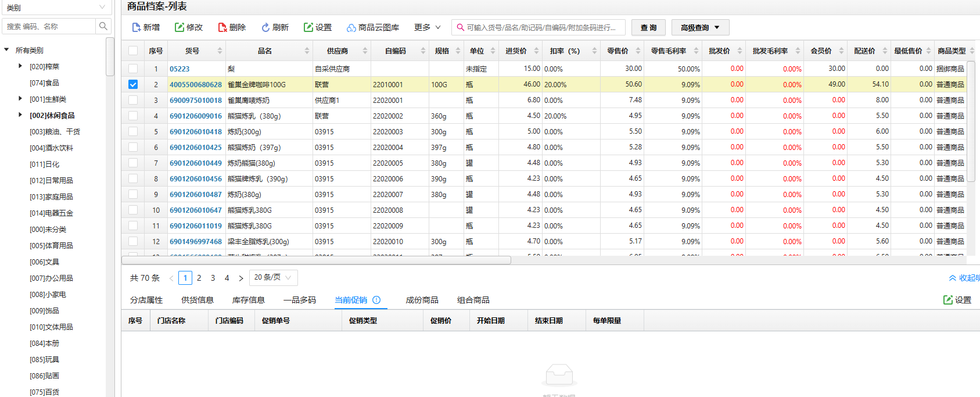Open the 高级查询 dropdown
This screenshot has width=980, height=397.
(700, 27)
